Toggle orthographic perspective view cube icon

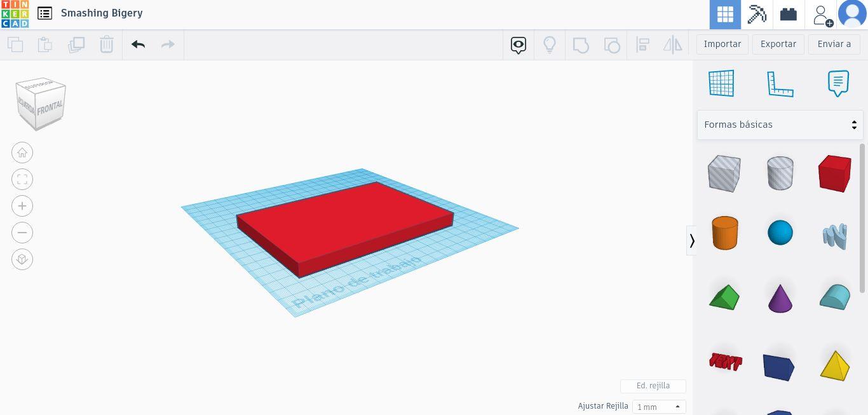pyautogui.click(x=22, y=259)
